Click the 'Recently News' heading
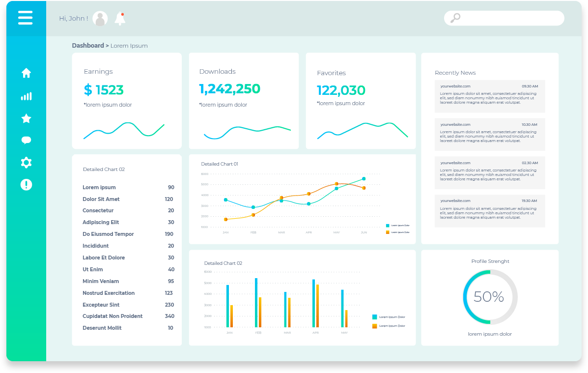 (455, 73)
